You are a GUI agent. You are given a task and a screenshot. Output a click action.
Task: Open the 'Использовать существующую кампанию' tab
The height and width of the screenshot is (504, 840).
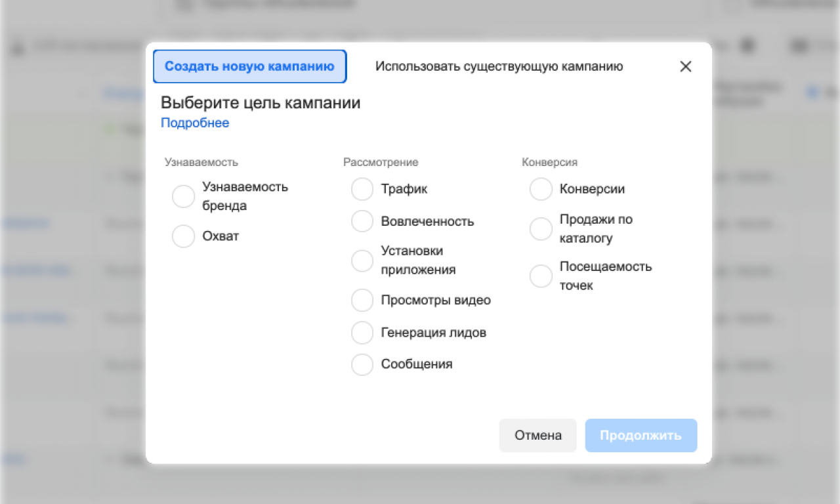tap(499, 66)
